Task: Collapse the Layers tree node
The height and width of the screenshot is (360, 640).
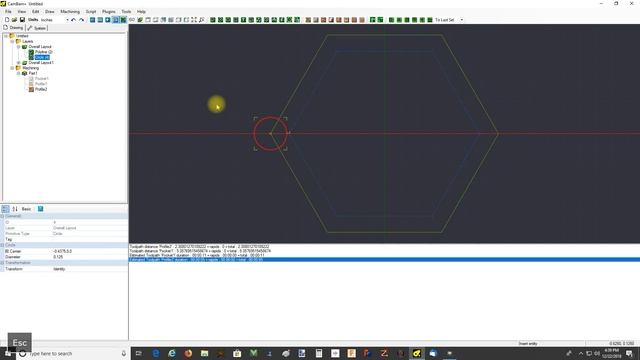Action: coord(12,41)
